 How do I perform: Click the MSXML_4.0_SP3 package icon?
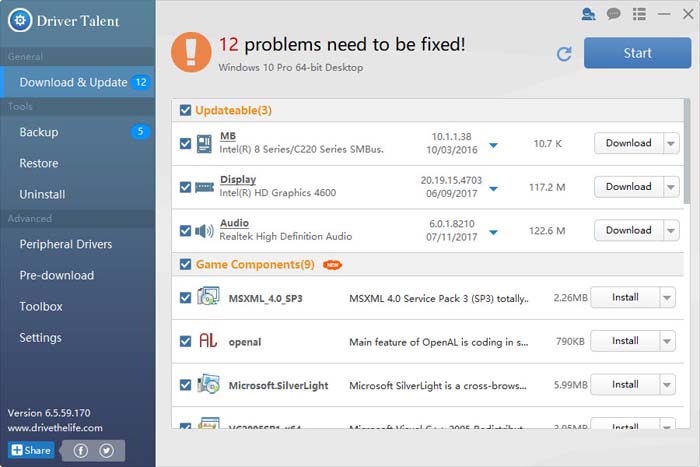pyautogui.click(x=208, y=296)
